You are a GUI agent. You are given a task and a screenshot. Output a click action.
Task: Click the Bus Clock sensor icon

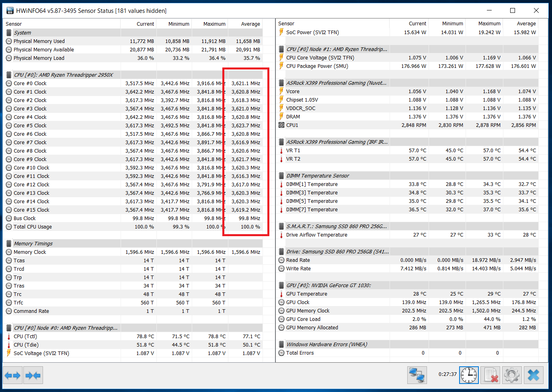[9, 218]
